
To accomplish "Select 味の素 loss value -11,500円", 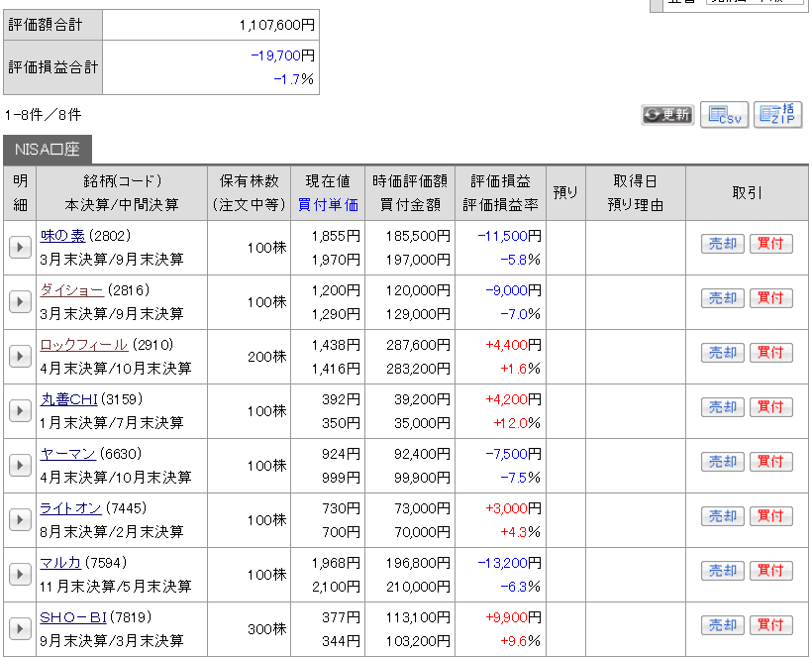I will [509, 236].
